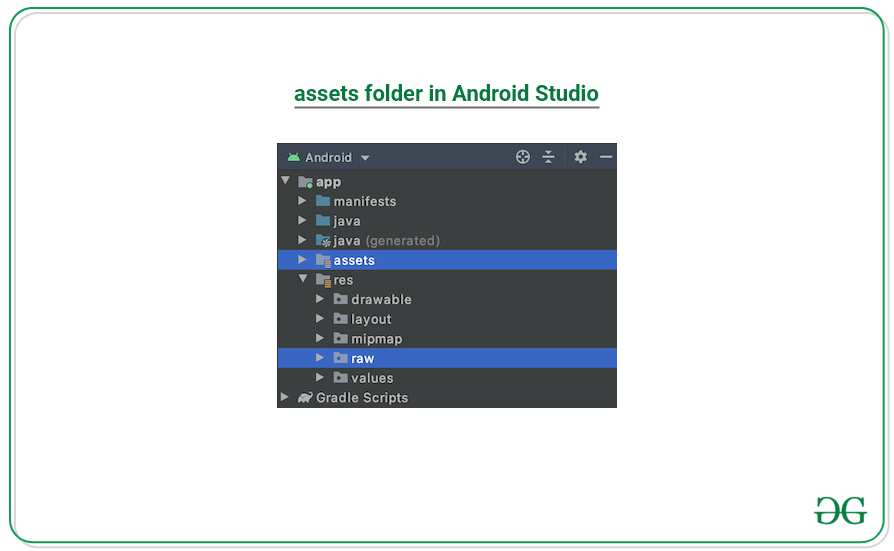Open the gear options icon

[580, 157]
